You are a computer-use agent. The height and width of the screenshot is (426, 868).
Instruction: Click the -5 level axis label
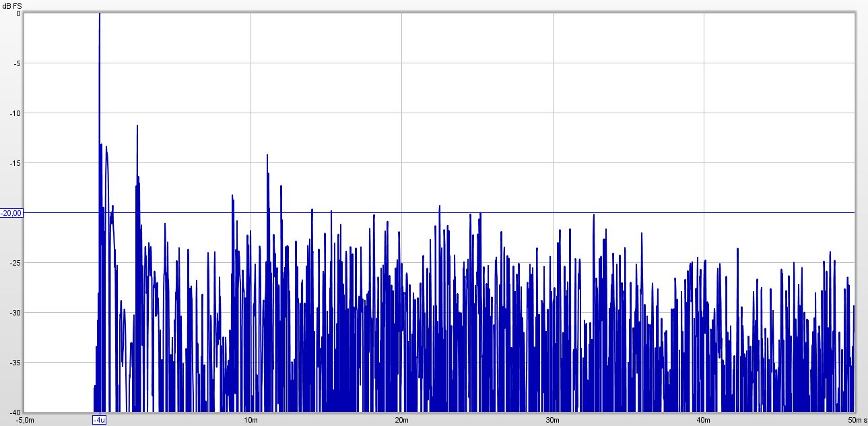(18, 63)
